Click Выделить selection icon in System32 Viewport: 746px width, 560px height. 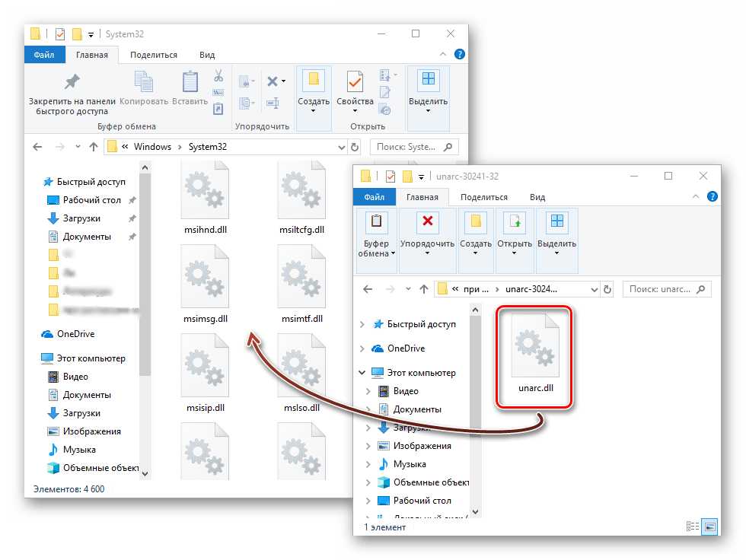(x=428, y=81)
